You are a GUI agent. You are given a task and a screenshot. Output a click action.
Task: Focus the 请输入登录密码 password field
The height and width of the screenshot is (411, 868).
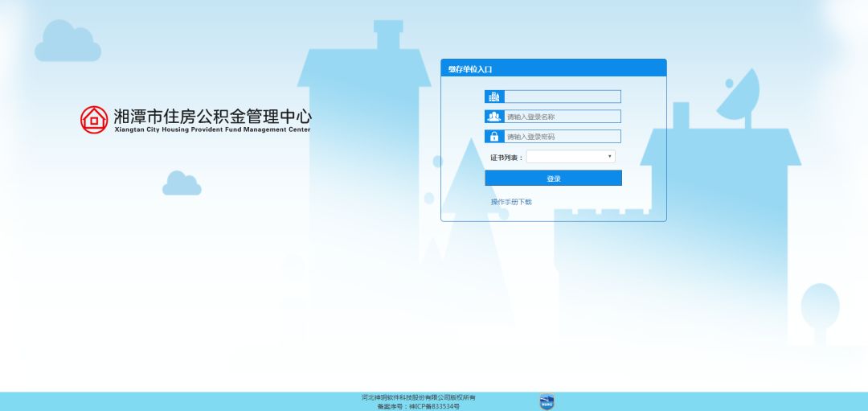[562, 137]
